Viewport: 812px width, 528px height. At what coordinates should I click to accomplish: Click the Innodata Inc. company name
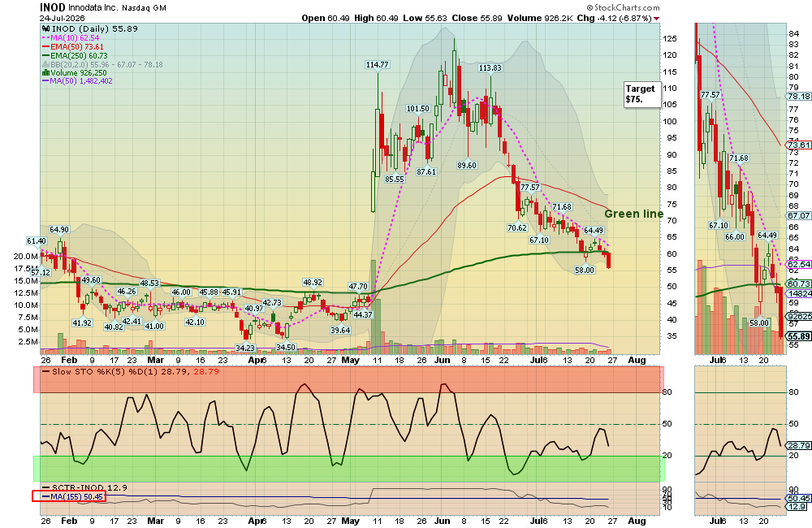coord(93,8)
